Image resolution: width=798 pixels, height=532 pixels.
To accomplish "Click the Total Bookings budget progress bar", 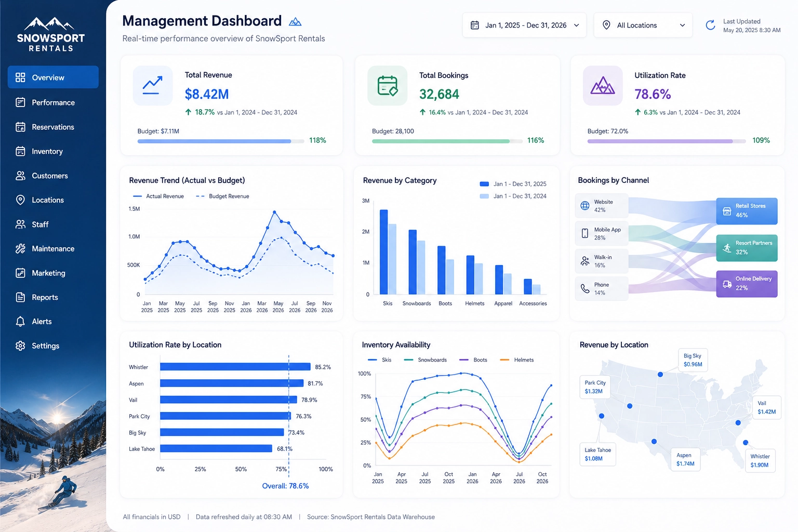I will (447, 141).
